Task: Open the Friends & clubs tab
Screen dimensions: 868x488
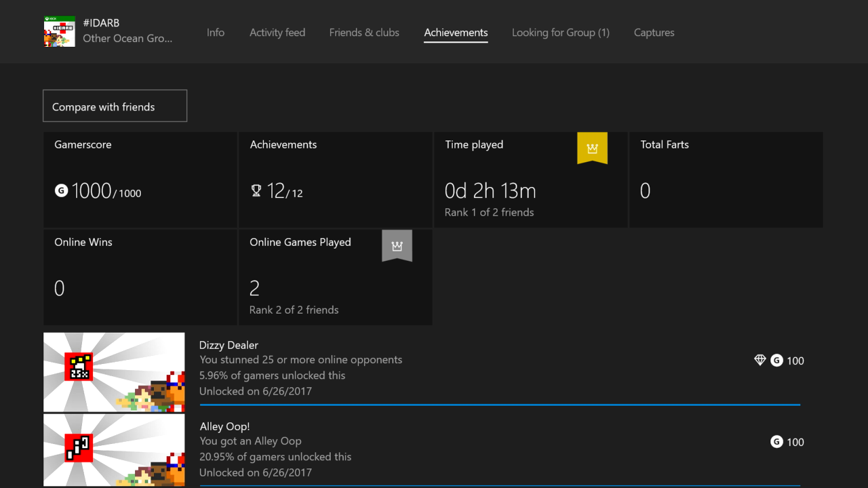Action: pyautogui.click(x=364, y=33)
